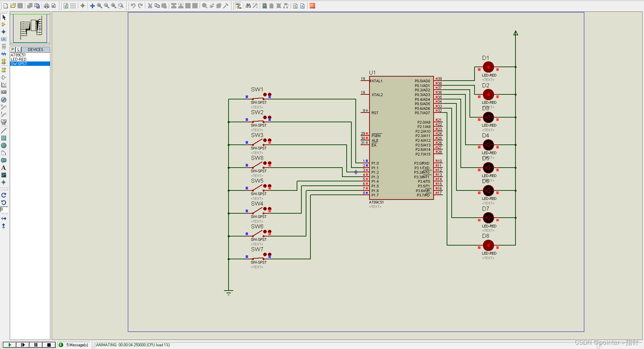The image size is (644, 349).
Task: Toggle the wire autorouter icon
Action: pos(238,6)
